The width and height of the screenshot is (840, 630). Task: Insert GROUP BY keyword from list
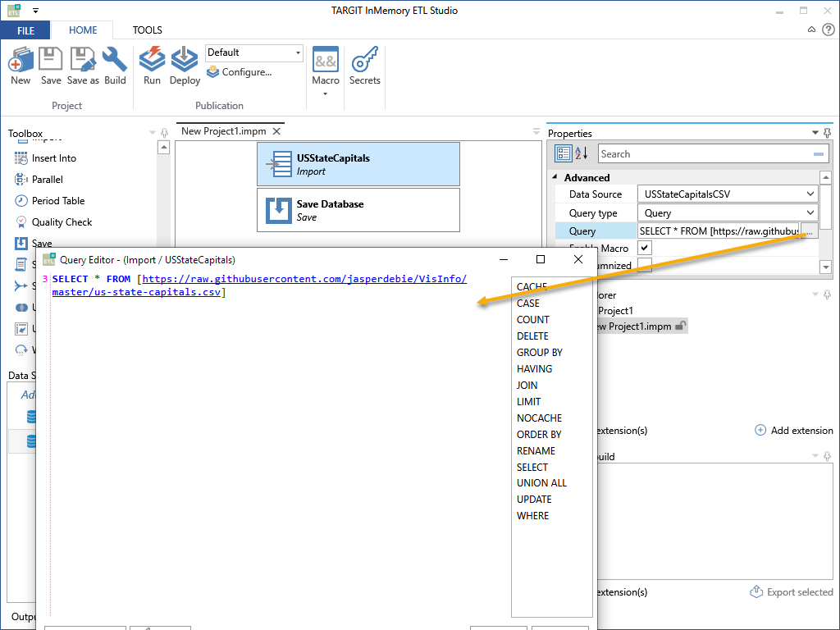click(540, 353)
